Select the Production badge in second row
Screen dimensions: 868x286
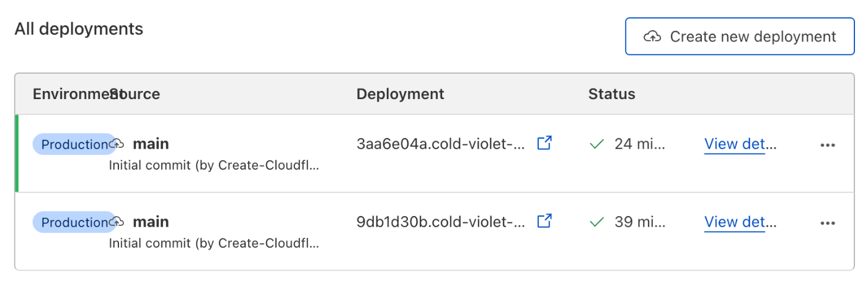74,222
